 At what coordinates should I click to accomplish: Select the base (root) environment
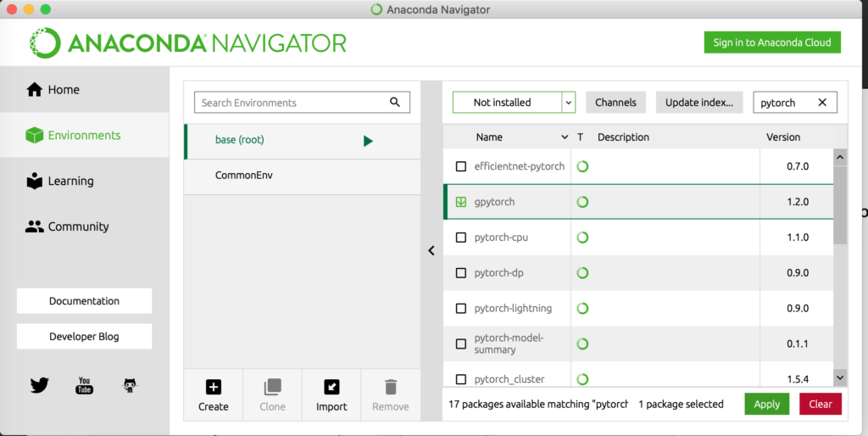click(303, 142)
